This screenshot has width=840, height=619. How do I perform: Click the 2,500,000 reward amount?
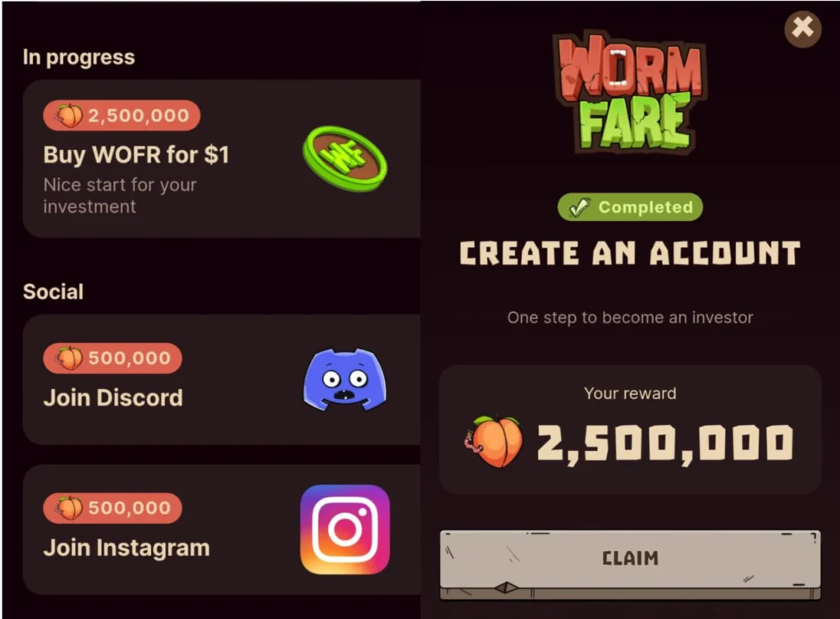click(664, 442)
